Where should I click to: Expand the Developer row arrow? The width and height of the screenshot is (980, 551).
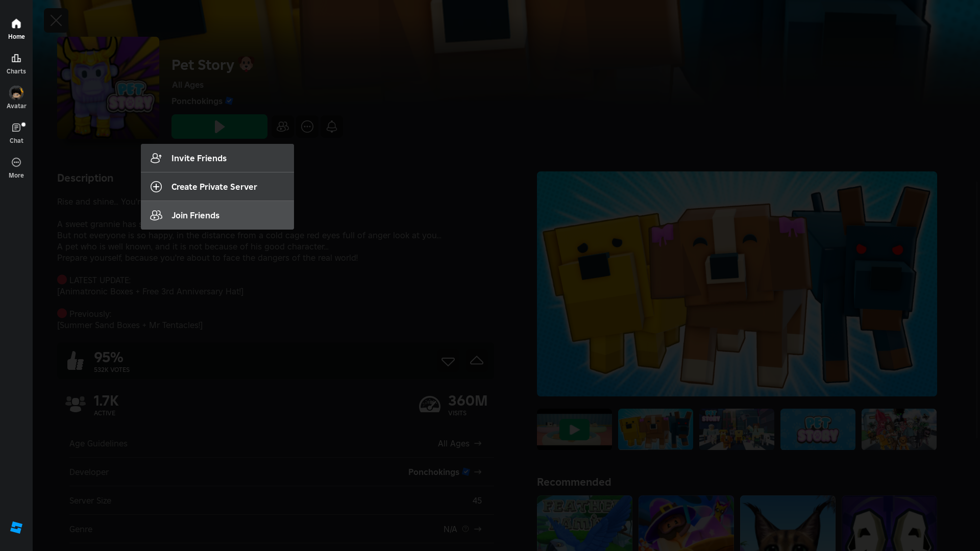[478, 472]
